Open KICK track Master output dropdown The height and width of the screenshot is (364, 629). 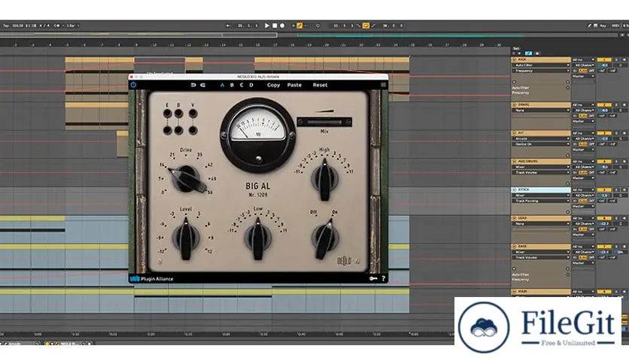point(583,76)
